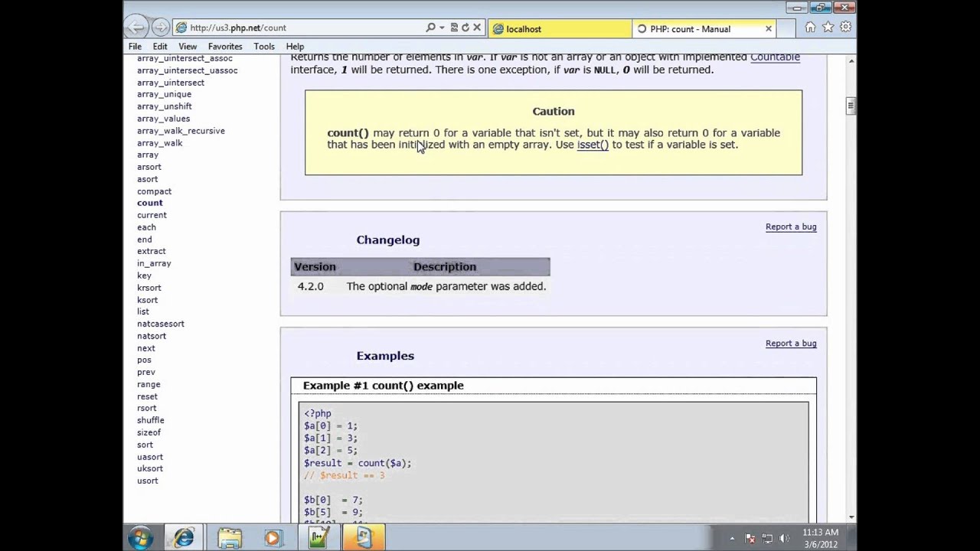Open array_uintersect_assoc in sidebar
This screenshot has height=551, width=980.
pyautogui.click(x=185, y=58)
